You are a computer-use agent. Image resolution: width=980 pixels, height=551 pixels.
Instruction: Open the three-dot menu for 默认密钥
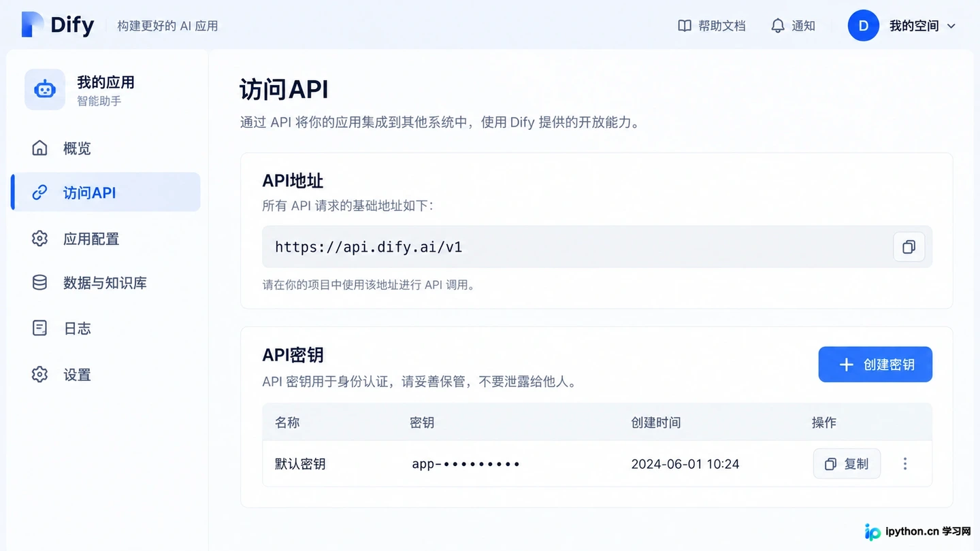coord(905,464)
